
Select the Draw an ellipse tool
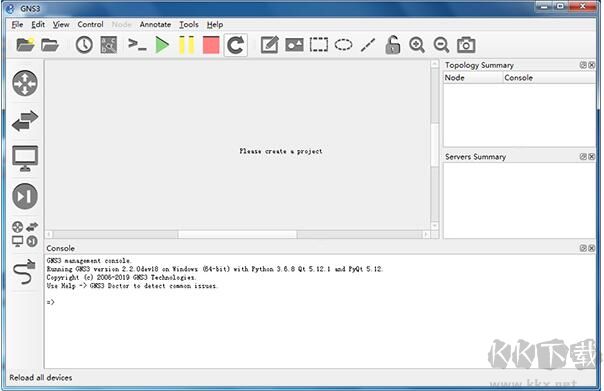pyautogui.click(x=344, y=45)
